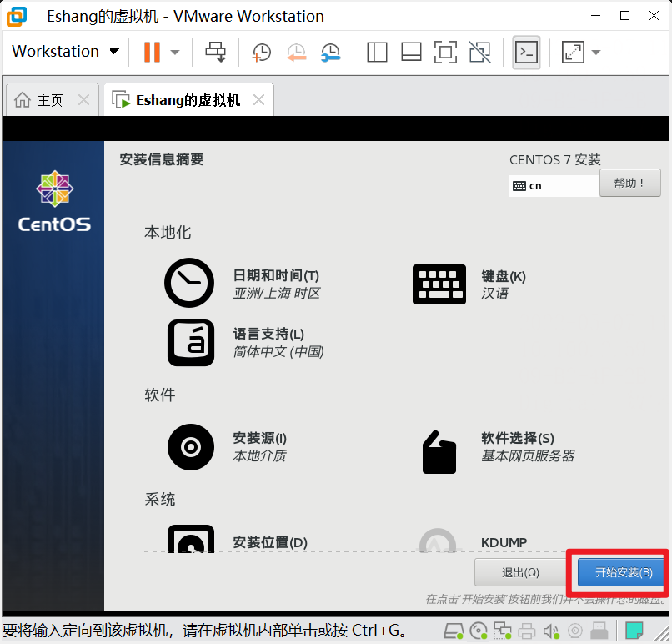
Task: Click the CENTOS 7 安装 title text
Action: pos(555,160)
